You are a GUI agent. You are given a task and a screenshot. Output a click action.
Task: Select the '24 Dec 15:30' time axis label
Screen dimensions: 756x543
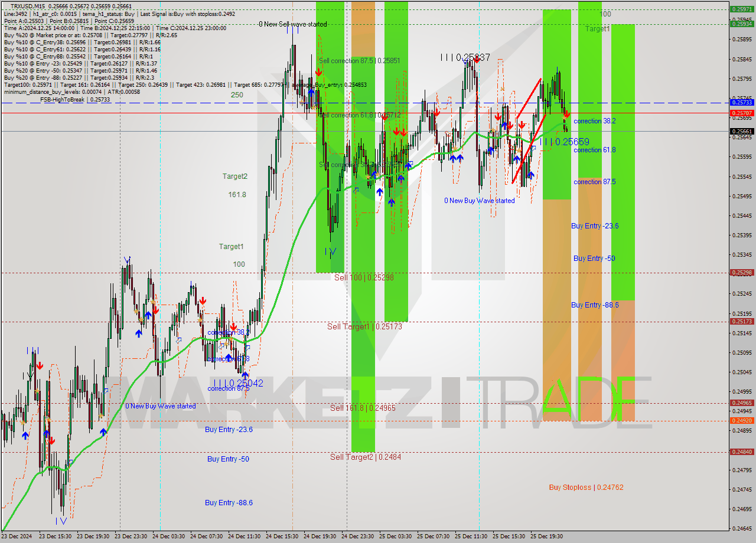[282, 537]
